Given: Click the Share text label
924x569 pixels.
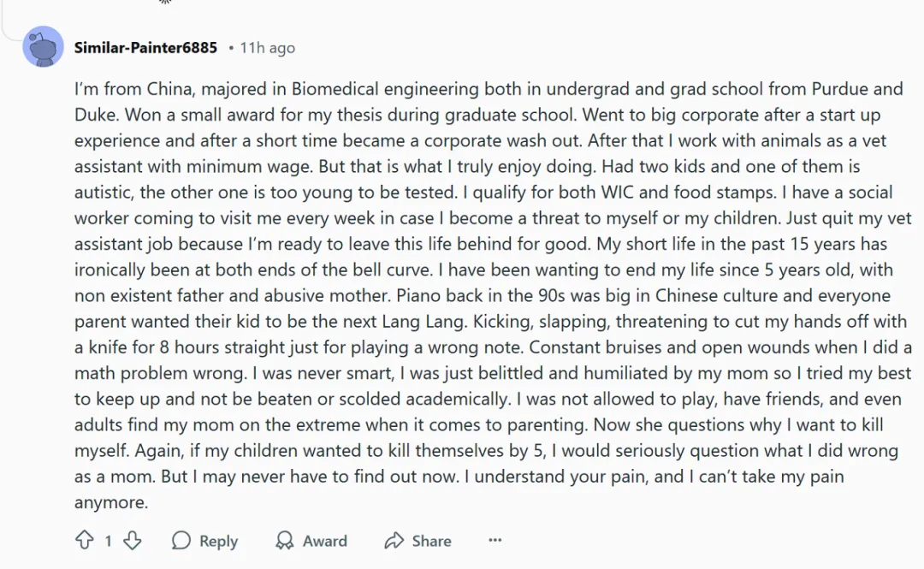Looking at the screenshot, I should [x=431, y=541].
